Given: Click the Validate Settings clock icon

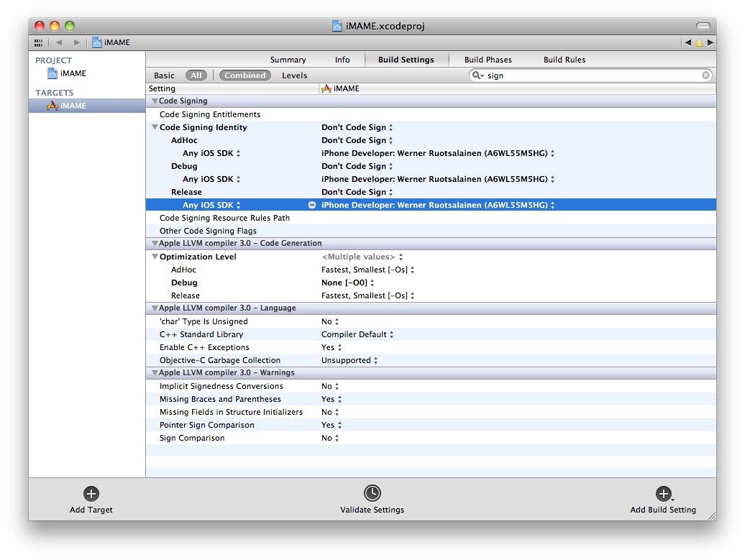Looking at the screenshot, I should (x=372, y=493).
